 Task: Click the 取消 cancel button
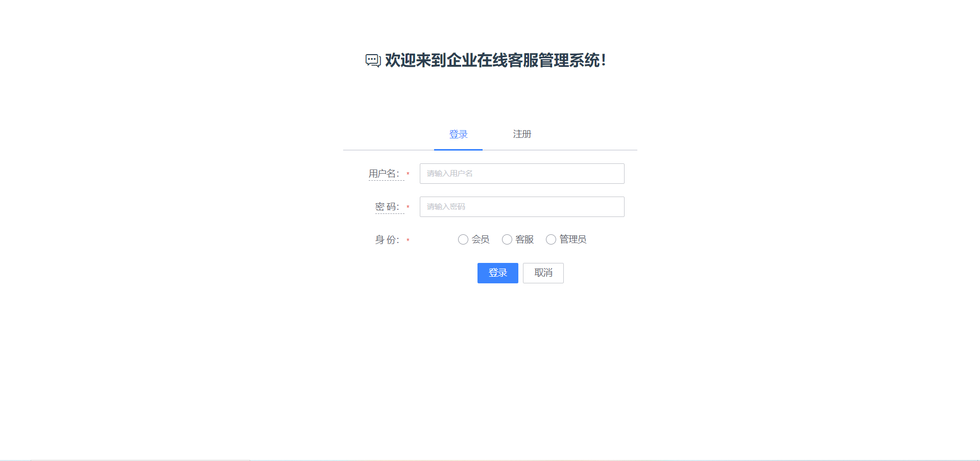click(x=543, y=273)
